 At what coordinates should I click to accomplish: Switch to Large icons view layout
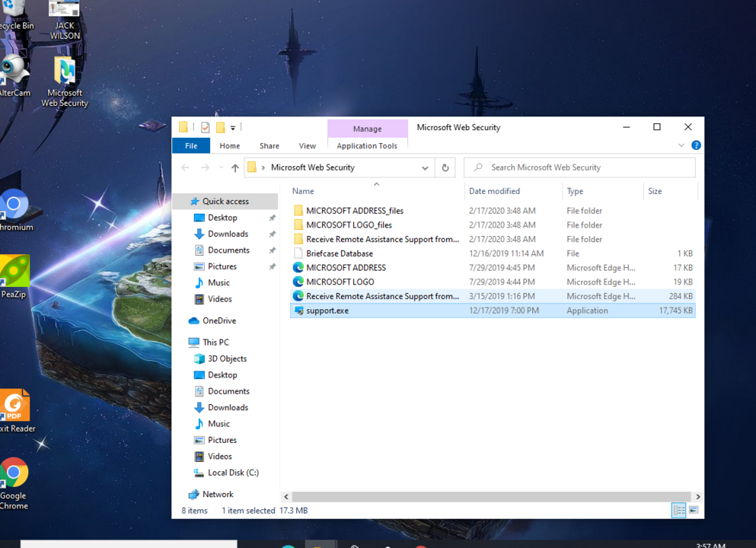coord(694,511)
